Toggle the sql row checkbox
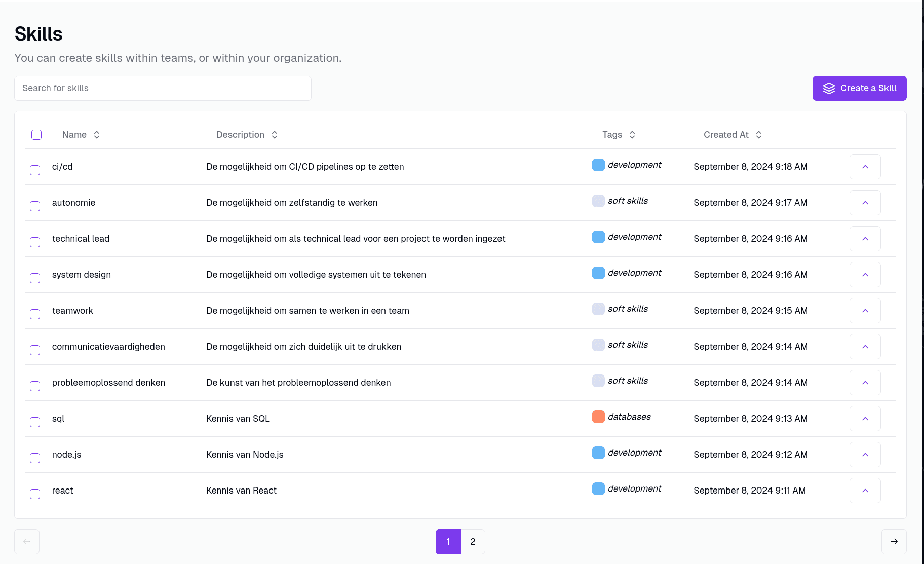The image size is (924, 564). 35,422
